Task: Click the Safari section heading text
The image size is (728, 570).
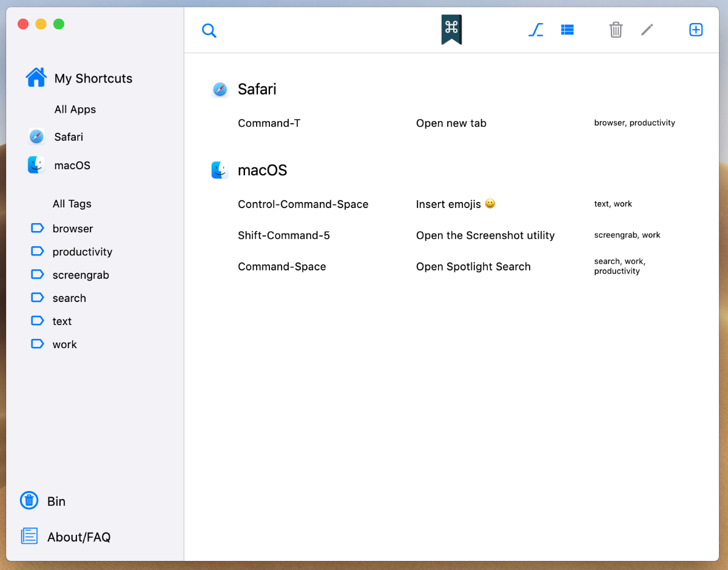Action: tap(257, 90)
